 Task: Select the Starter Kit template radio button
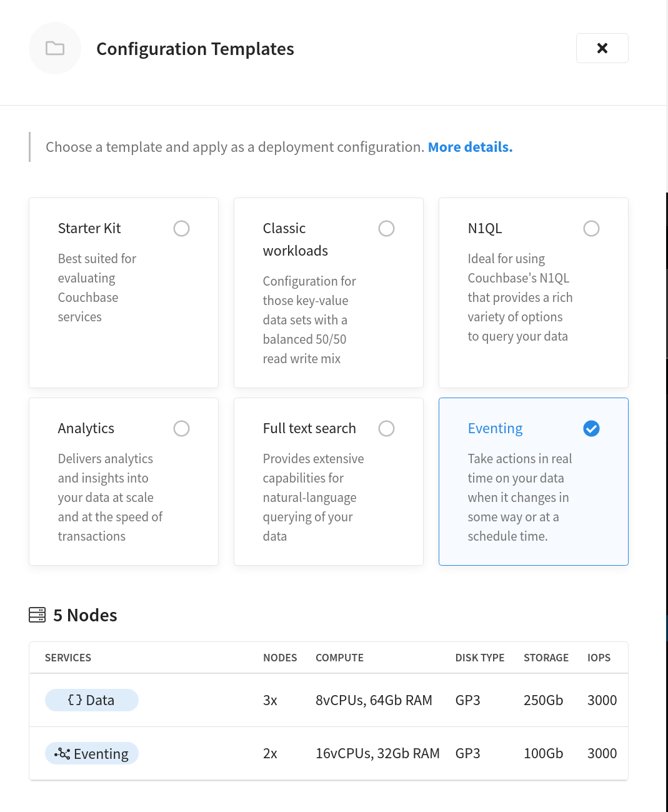click(181, 228)
